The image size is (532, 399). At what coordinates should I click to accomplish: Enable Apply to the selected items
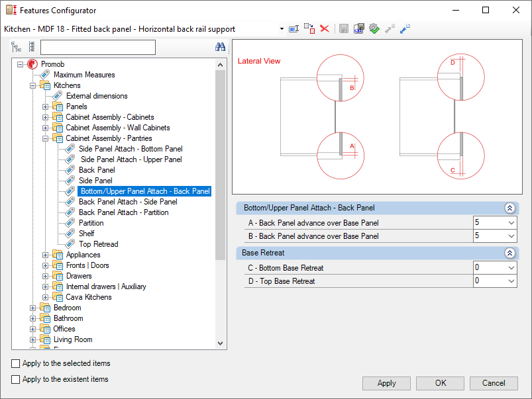click(x=16, y=363)
